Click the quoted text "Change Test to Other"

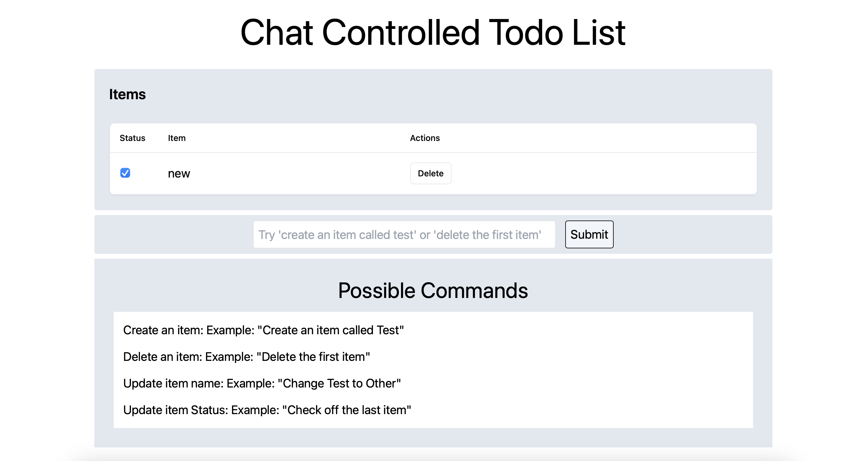339,384
